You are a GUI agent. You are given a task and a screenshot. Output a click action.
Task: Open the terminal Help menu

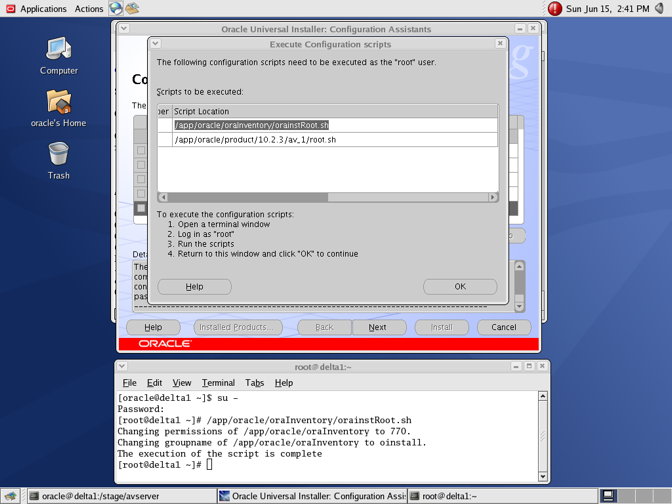pos(284,383)
